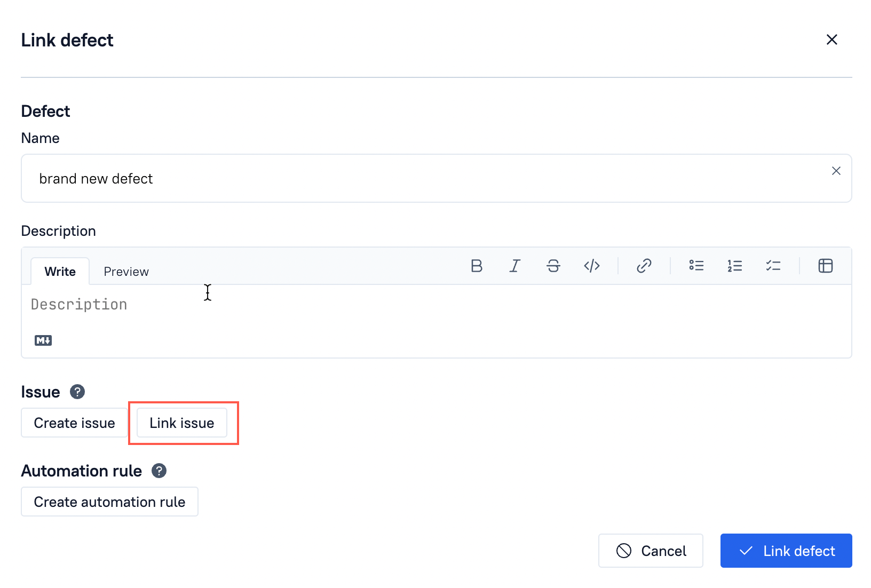871x588 pixels.
Task: Open help tooltip next to Issue
Action: pos(78,392)
